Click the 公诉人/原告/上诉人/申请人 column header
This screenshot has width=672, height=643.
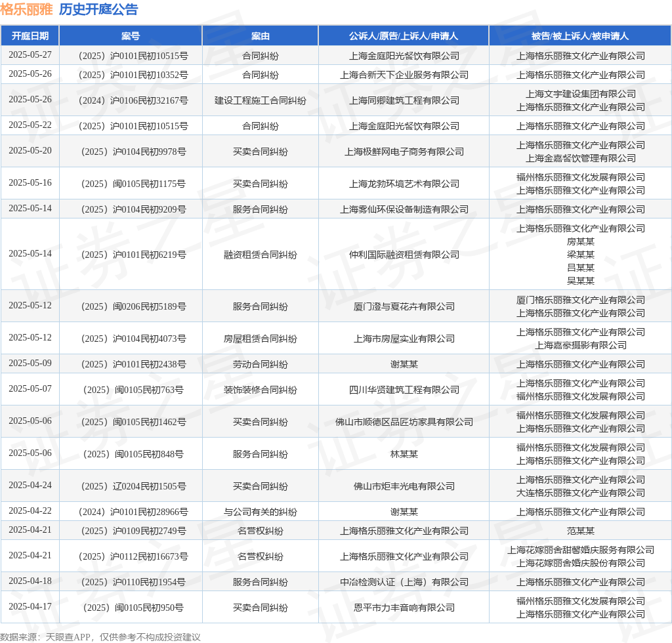click(x=404, y=36)
